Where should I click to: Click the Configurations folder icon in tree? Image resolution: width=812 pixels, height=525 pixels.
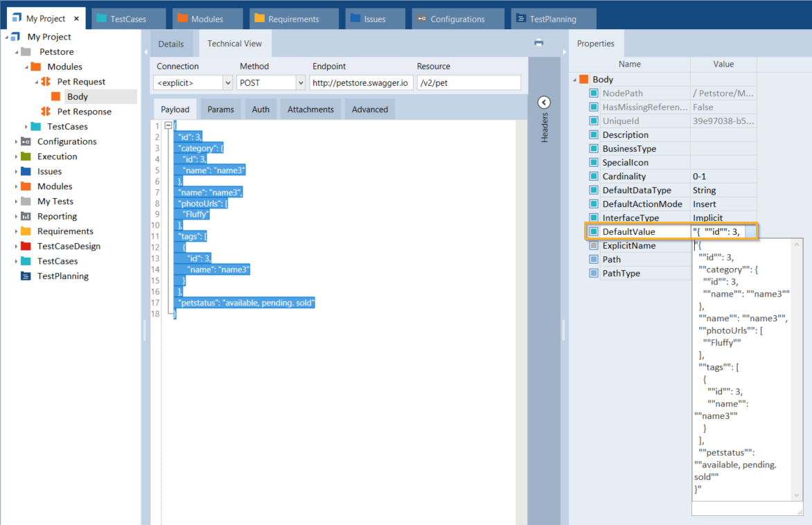click(x=26, y=141)
